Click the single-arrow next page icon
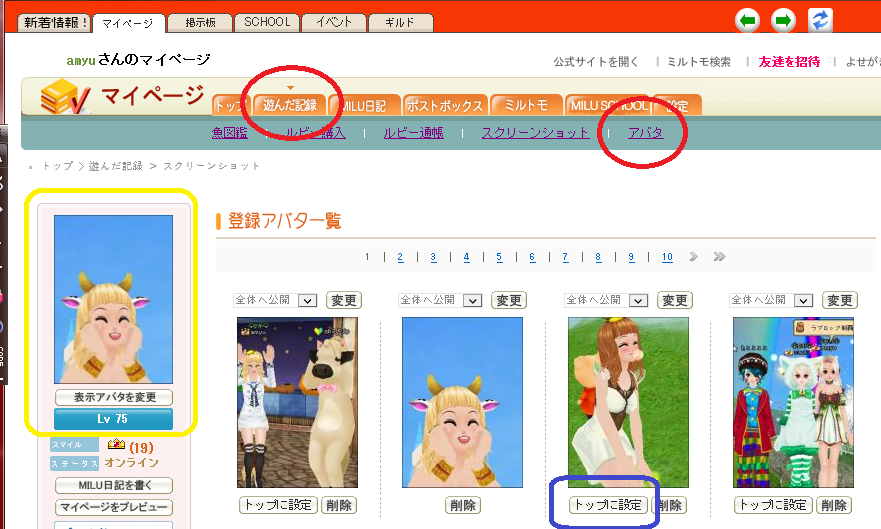The width and height of the screenshot is (881, 529). pos(694,257)
